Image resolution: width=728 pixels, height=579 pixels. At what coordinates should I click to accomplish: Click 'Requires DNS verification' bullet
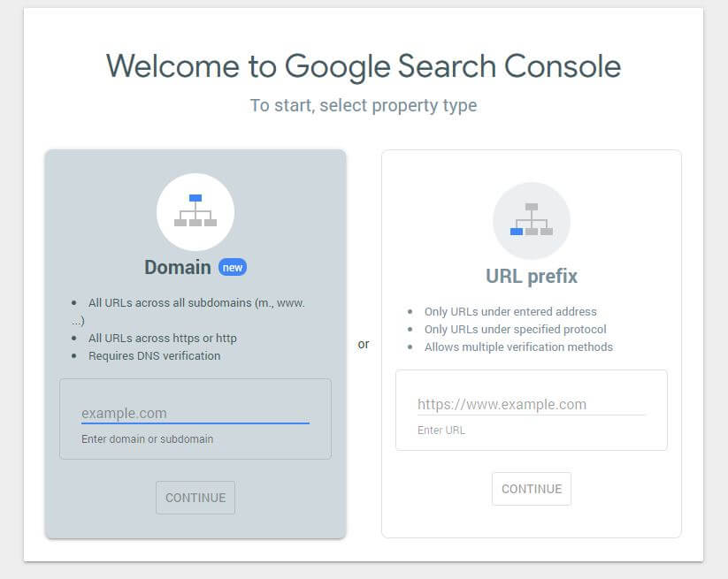(154, 356)
